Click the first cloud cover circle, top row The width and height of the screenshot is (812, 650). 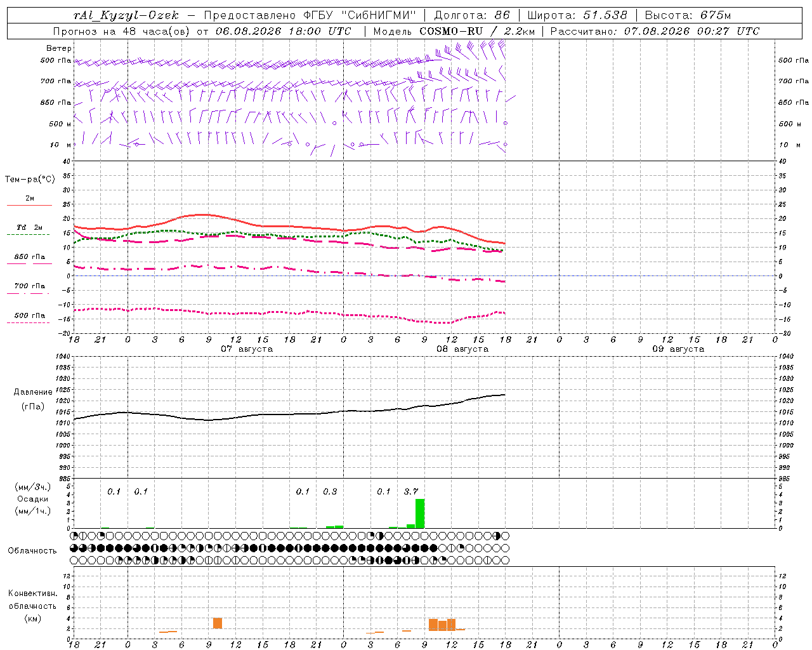pyautogui.click(x=74, y=536)
